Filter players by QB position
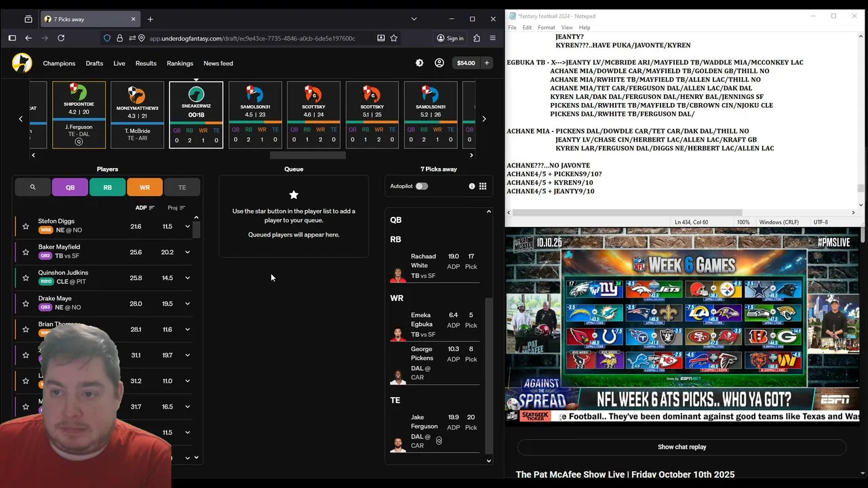Viewport: 868px width, 488px height. [71, 187]
